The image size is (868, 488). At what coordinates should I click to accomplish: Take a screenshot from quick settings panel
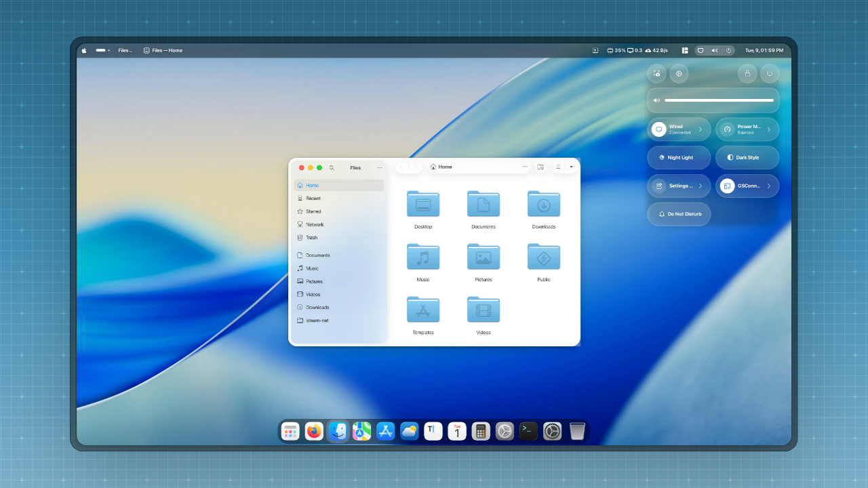[656, 73]
